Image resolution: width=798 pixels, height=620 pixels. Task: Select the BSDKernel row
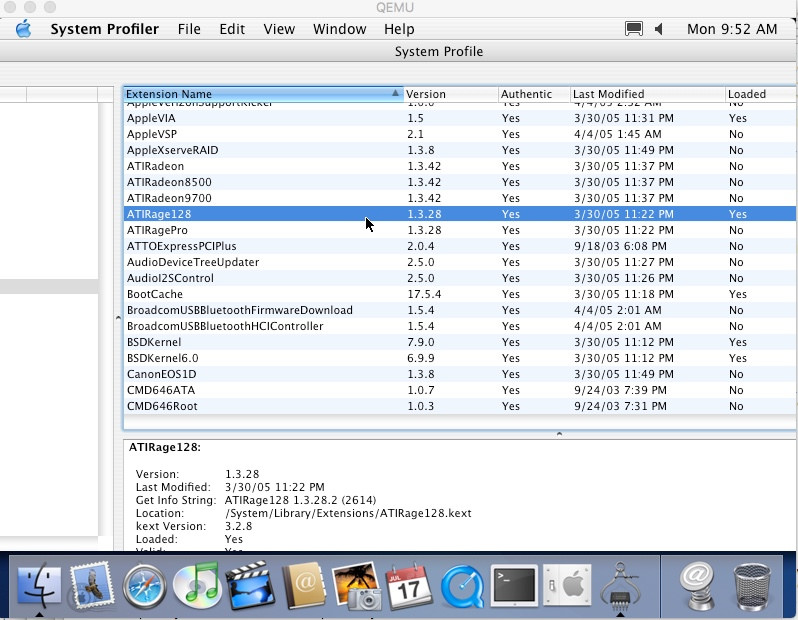(x=460, y=342)
